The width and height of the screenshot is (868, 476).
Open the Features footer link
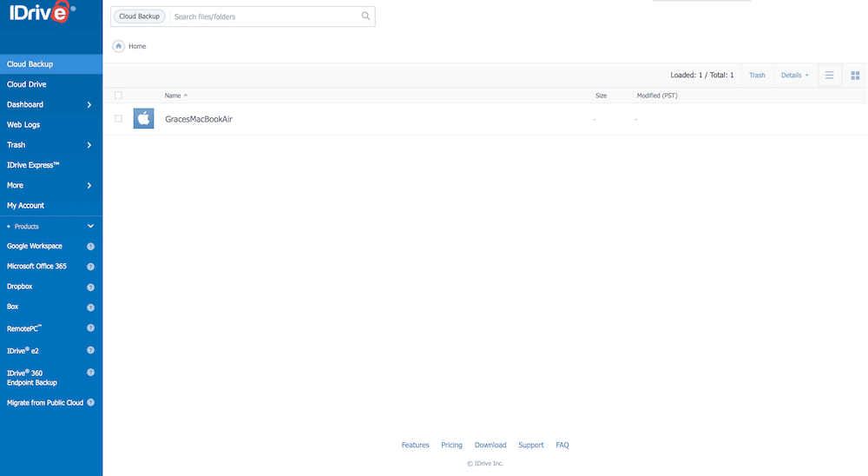pos(415,445)
